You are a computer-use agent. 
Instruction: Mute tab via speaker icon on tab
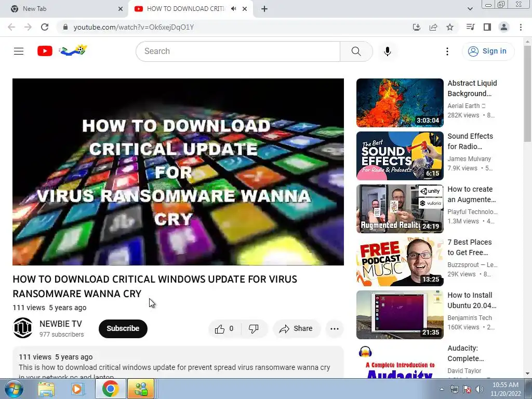[x=233, y=9]
